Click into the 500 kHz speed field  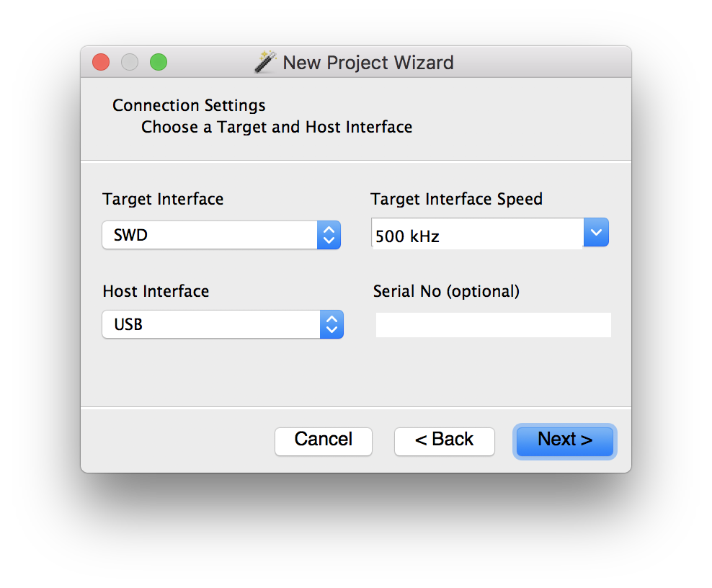click(x=477, y=234)
